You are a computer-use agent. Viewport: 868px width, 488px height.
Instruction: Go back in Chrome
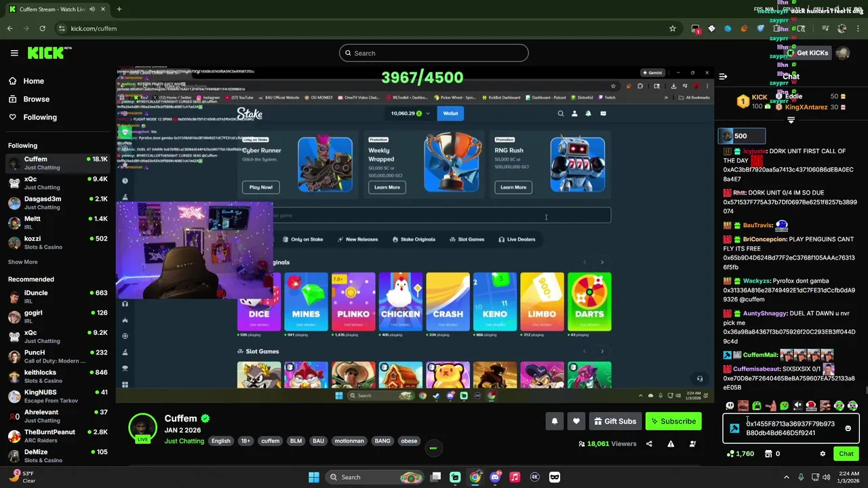pyautogui.click(x=9, y=28)
